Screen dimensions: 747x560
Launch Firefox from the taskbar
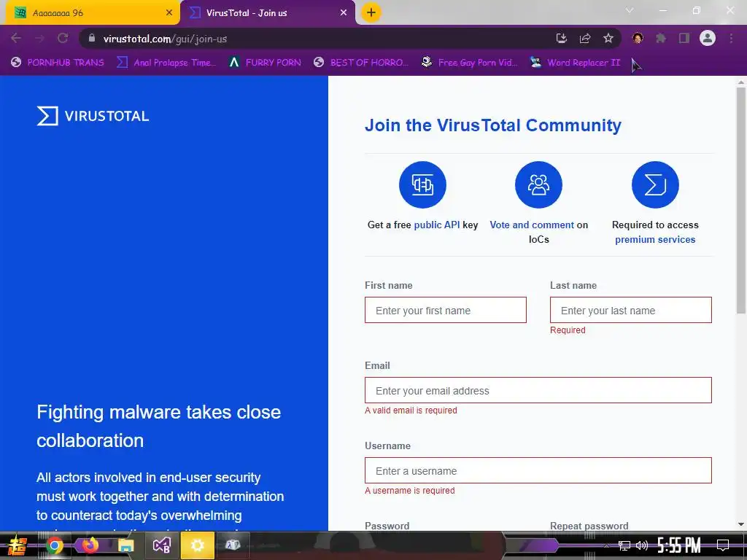(90, 545)
